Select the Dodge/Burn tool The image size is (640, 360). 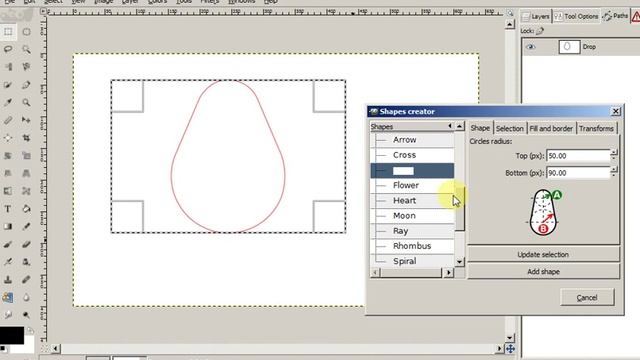tap(26, 315)
